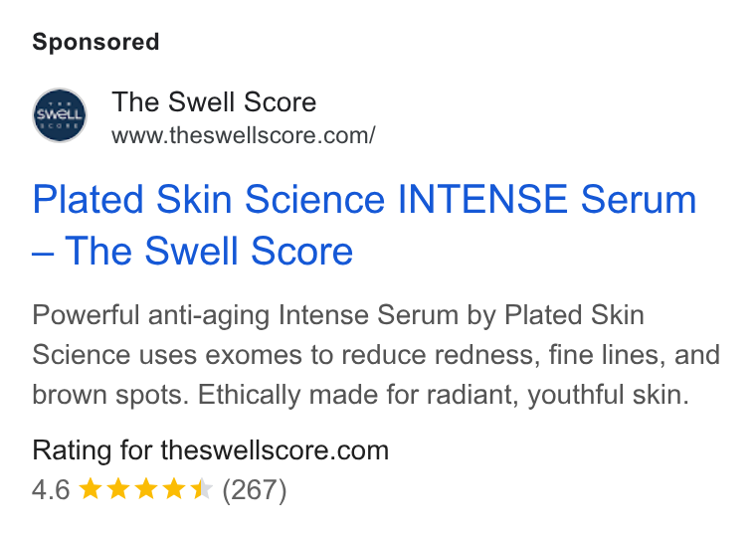Click the first gold rating star
Image resolution: width=756 pixels, height=533 pixels.
[91, 489]
